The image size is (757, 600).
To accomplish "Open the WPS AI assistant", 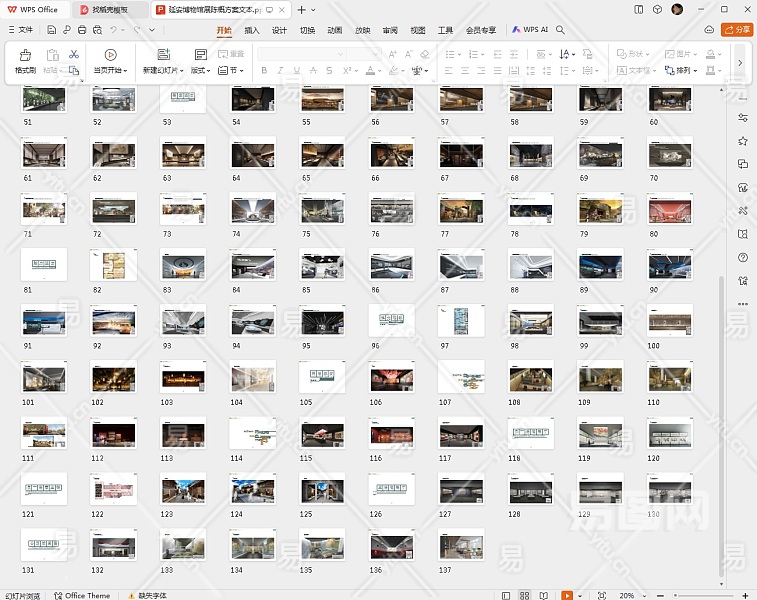I will 530,30.
